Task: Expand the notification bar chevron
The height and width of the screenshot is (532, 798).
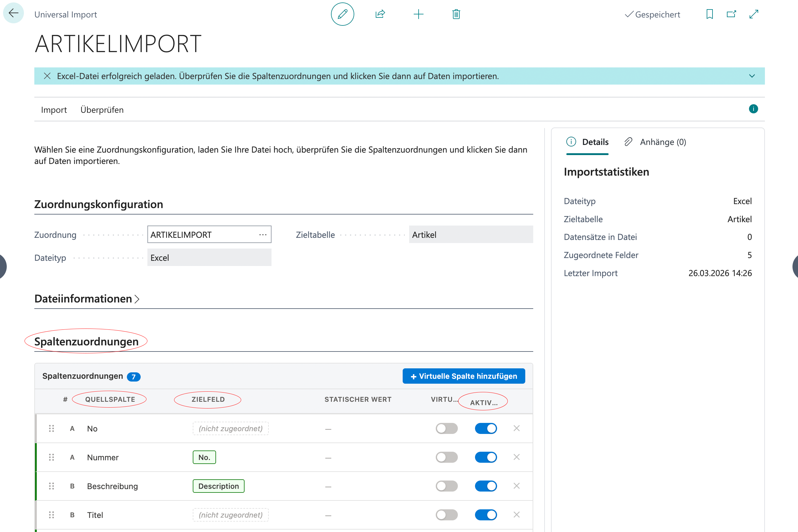Action: (x=752, y=76)
